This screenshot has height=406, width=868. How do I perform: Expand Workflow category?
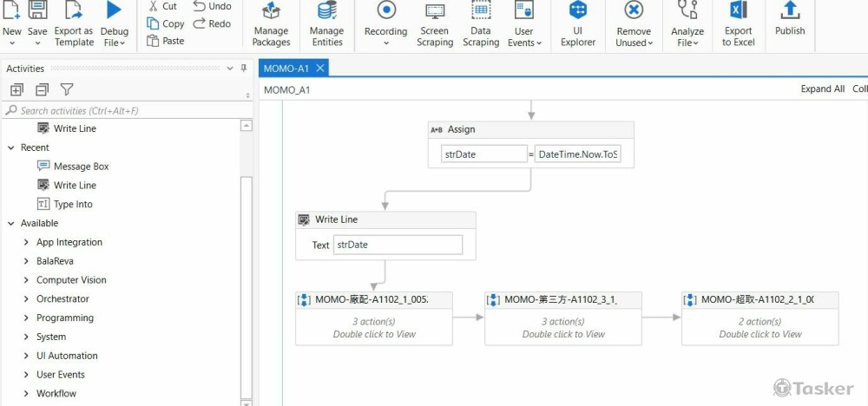(26, 393)
